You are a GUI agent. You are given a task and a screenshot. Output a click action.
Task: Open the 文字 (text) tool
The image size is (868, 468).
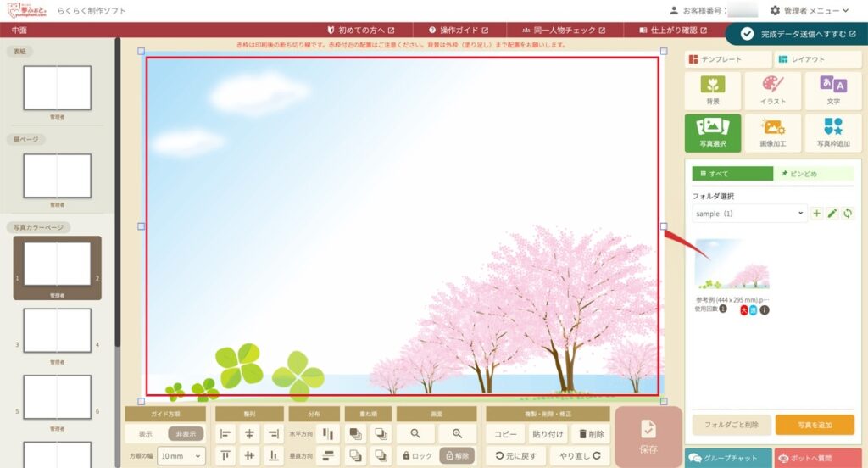[x=832, y=91]
